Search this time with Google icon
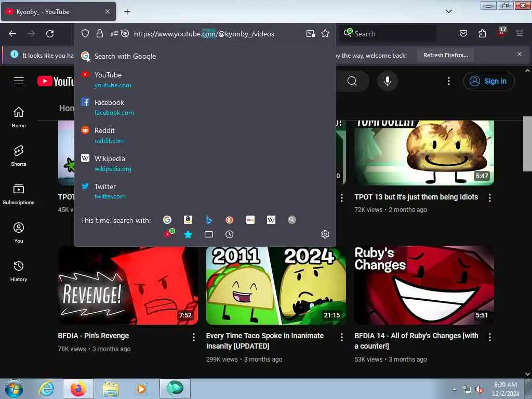 click(x=167, y=220)
